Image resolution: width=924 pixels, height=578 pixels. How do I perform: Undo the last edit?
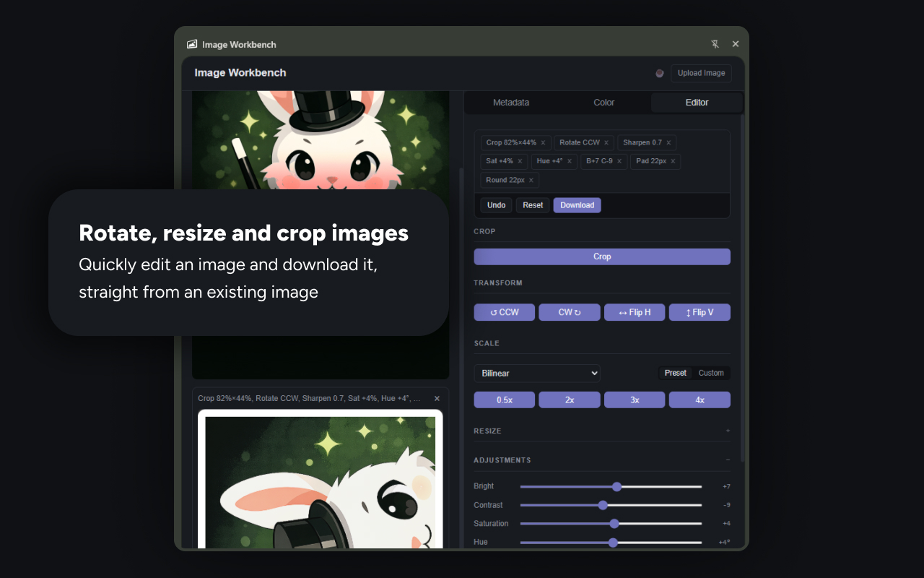click(x=496, y=205)
